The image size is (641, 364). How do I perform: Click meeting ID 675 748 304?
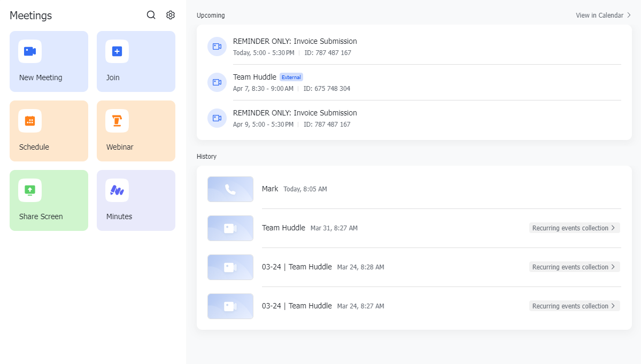327,89
